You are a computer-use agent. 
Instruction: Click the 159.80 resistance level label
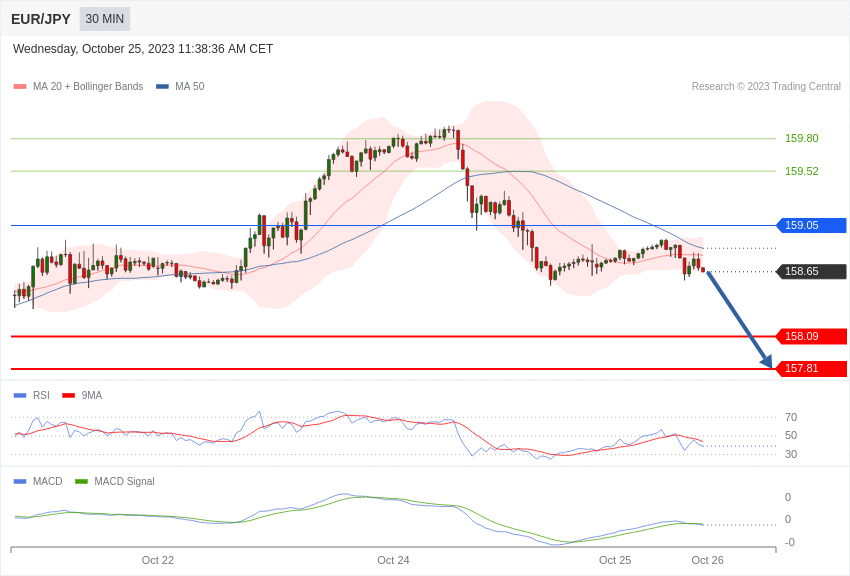click(801, 138)
